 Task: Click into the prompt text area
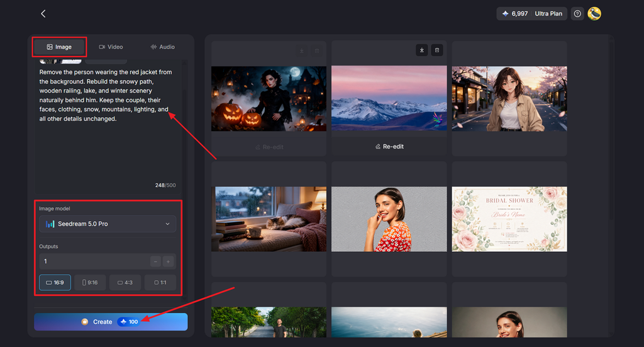point(107,127)
